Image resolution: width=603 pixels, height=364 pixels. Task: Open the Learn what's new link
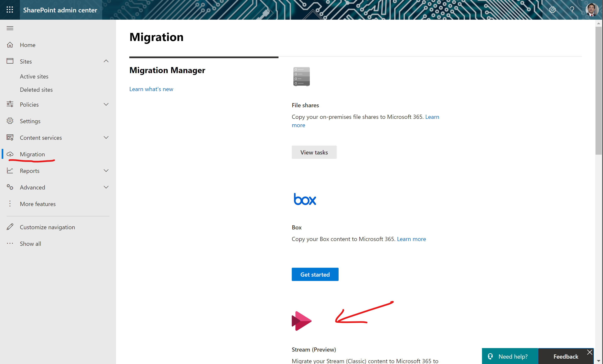click(x=151, y=89)
